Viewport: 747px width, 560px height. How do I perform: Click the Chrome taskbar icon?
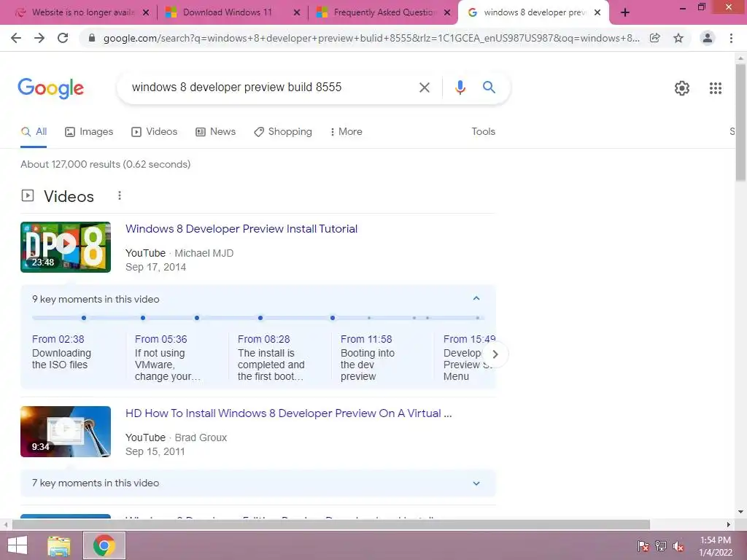coord(104,545)
